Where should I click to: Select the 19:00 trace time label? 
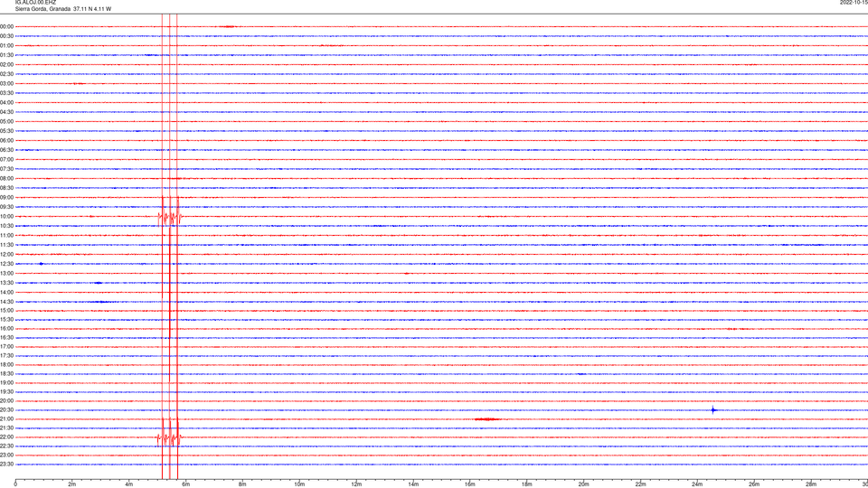6,383
